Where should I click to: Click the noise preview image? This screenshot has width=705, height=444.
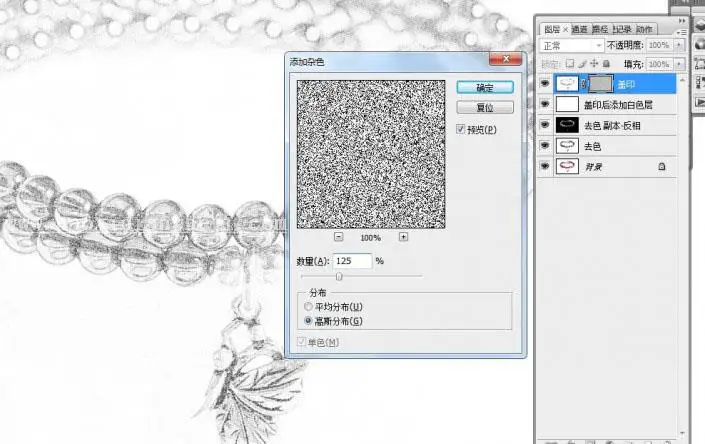coord(371,154)
